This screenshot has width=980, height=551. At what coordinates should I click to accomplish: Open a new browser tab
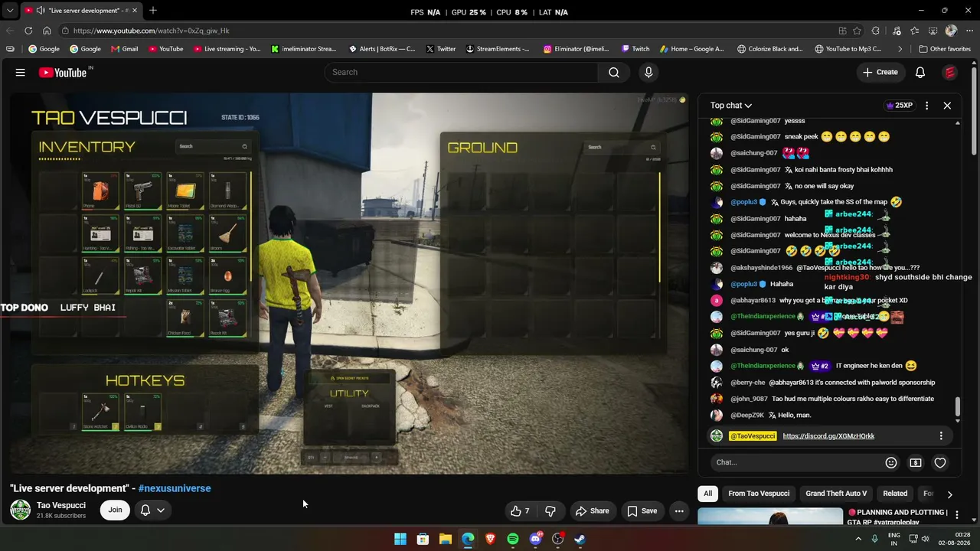coord(153,11)
